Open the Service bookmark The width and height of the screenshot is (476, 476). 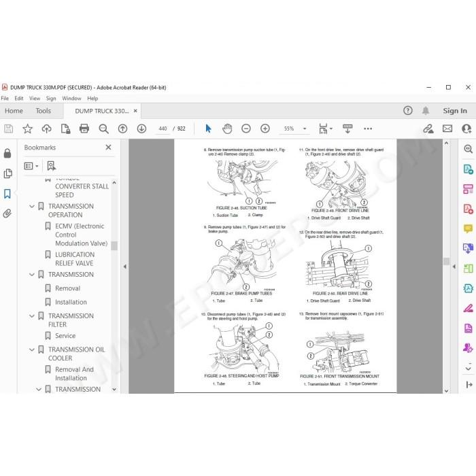tap(65, 336)
